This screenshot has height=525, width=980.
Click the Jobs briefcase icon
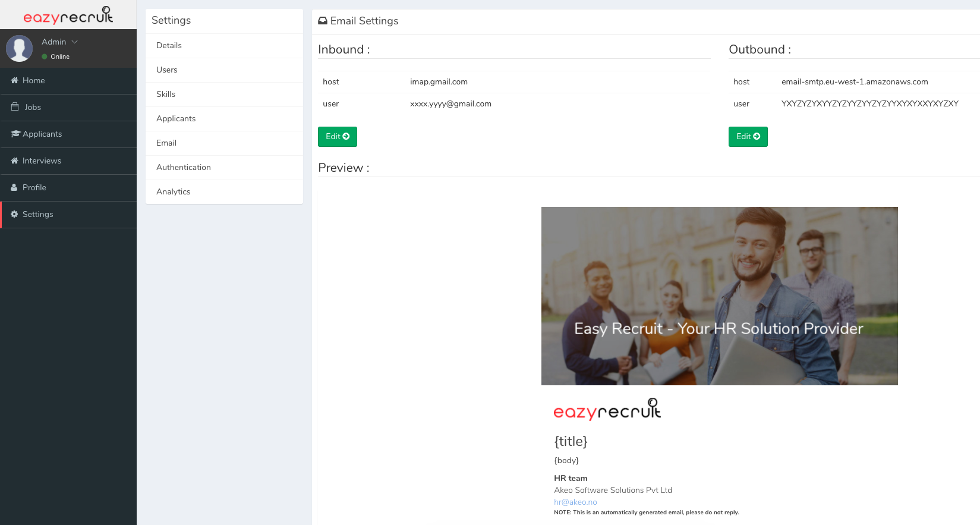tap(15, 106)
